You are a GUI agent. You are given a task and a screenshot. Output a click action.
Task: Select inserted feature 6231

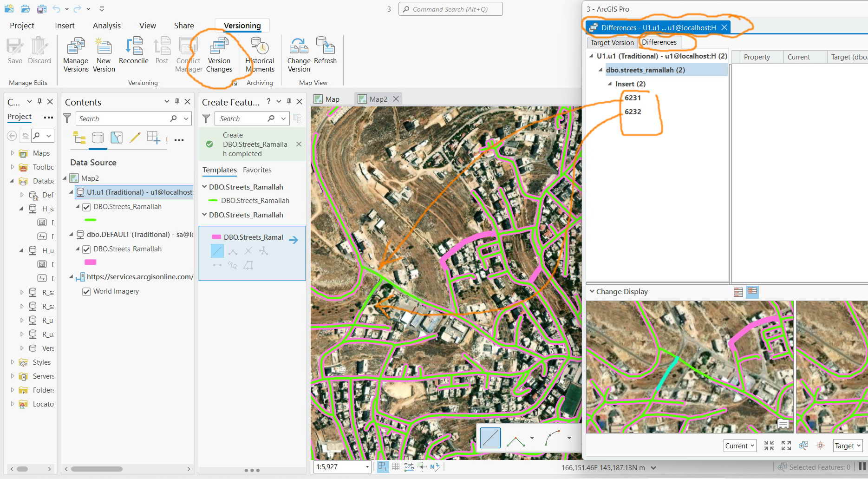pos(633,98)
